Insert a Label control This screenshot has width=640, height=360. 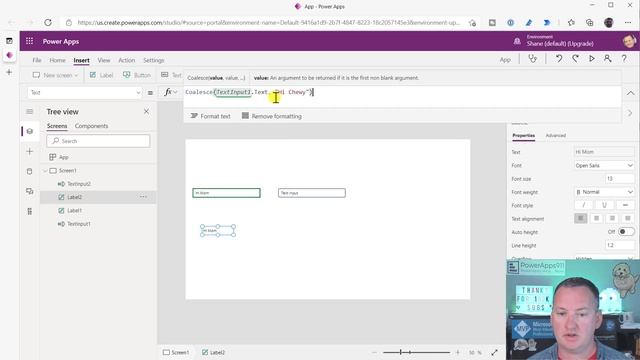[101, 75]
